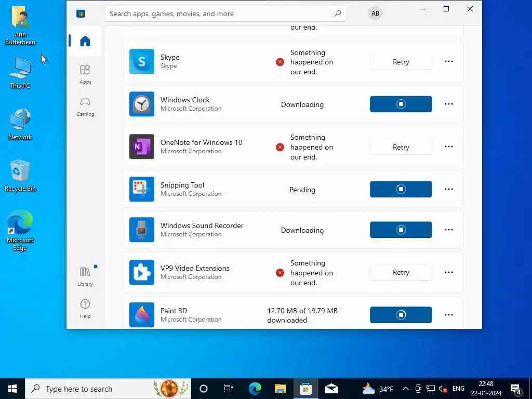
Task: Open Help in the Store sidebar
Action: click(x=85, y=309)
